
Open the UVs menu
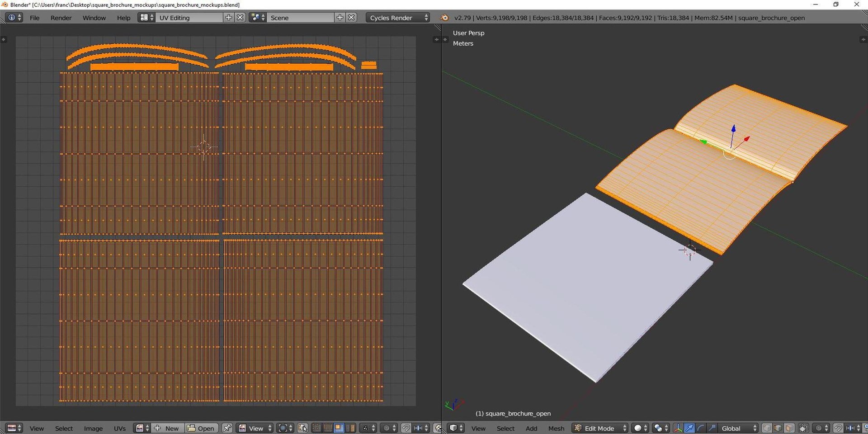(120, 428)
